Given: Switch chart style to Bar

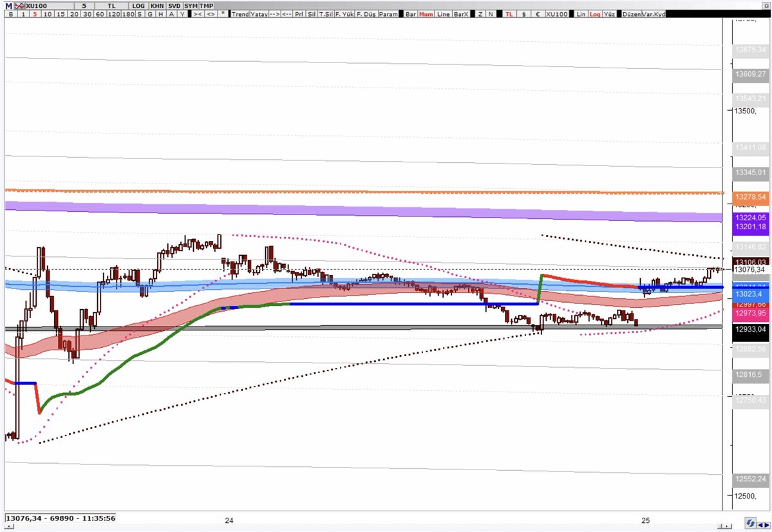Looking at the screenshot, I should pos(411,14).
